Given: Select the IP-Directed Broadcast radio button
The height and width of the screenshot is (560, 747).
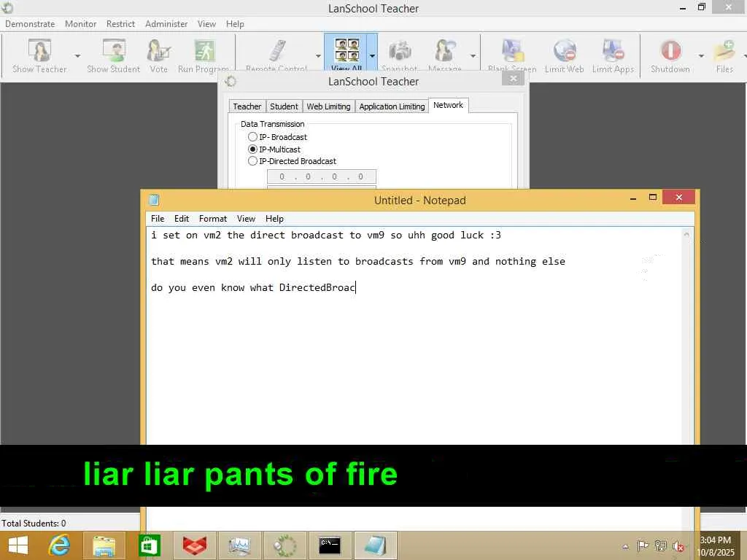Looking at the screenshot, I should [x=252, y=161].
